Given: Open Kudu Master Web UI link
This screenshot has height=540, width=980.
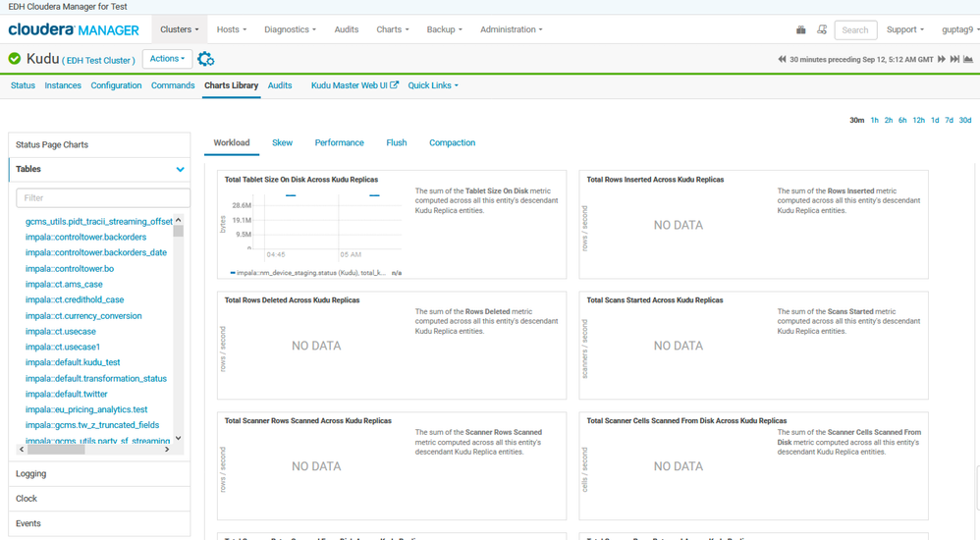Looking at the screenshot, I should pos(350,85).
